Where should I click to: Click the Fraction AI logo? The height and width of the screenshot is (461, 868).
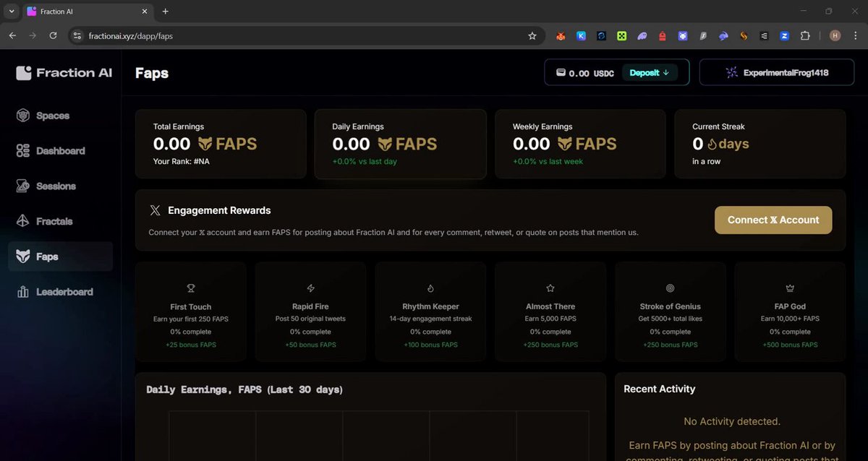coord(64,72)
